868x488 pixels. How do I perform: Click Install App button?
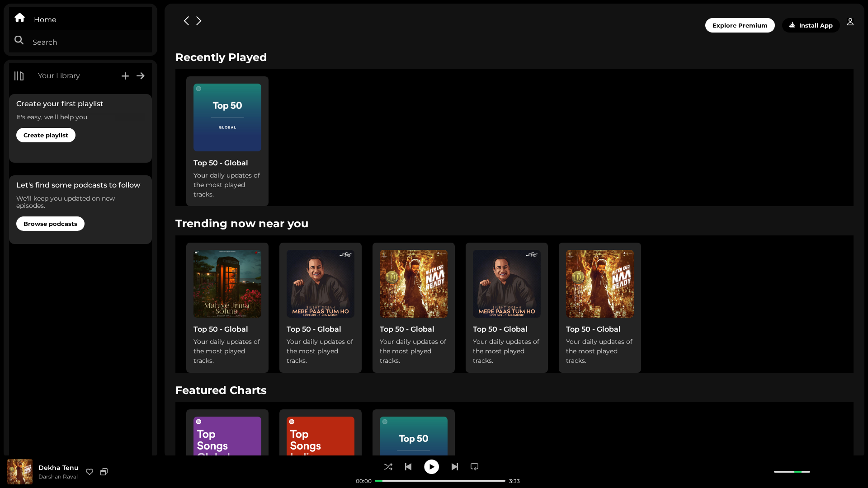(x=811, y=25)
